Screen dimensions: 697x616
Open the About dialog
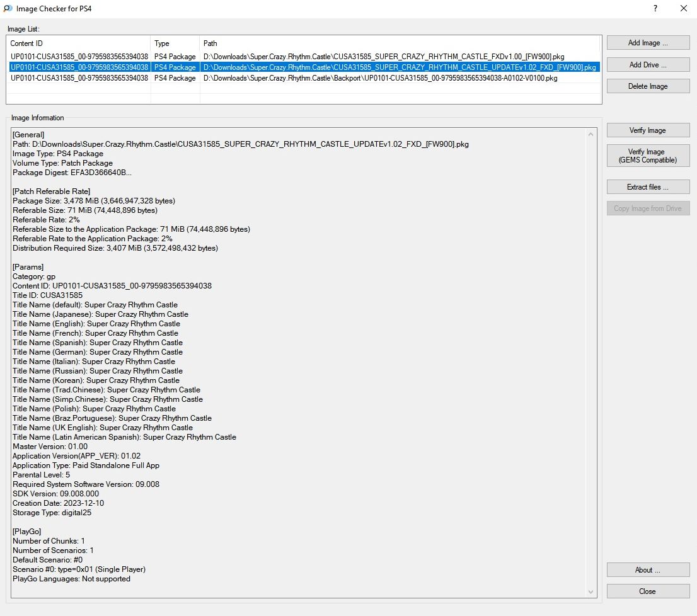coord(648,570)
